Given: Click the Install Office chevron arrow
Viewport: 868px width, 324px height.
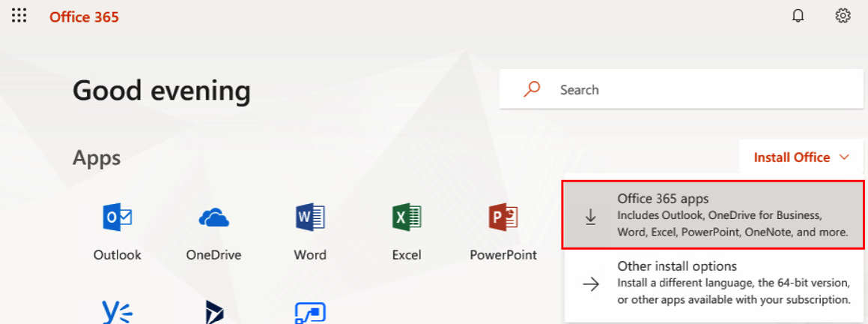Looking at the screenshot, I should [x=844, y=157].
